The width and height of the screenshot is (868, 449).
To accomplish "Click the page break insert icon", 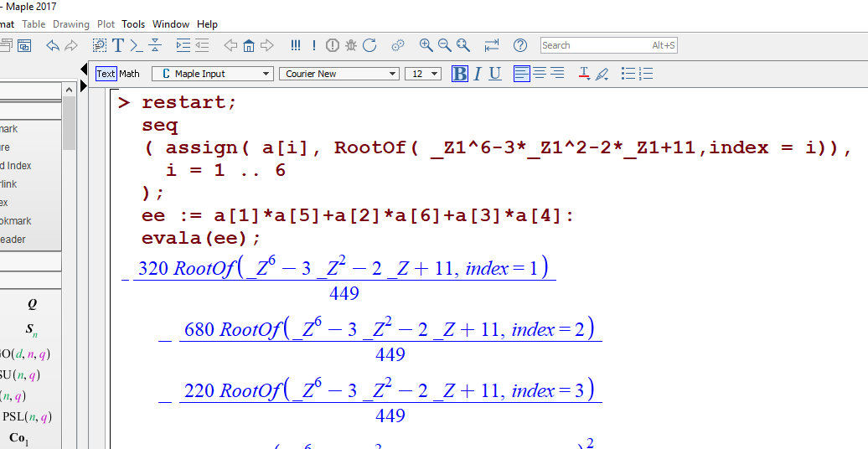I will 155,45.
